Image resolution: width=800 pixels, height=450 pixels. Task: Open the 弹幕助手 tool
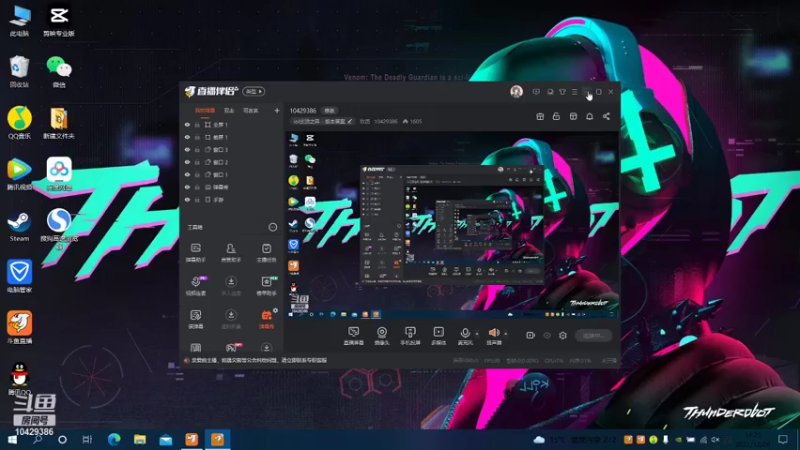tap(196, 253)
